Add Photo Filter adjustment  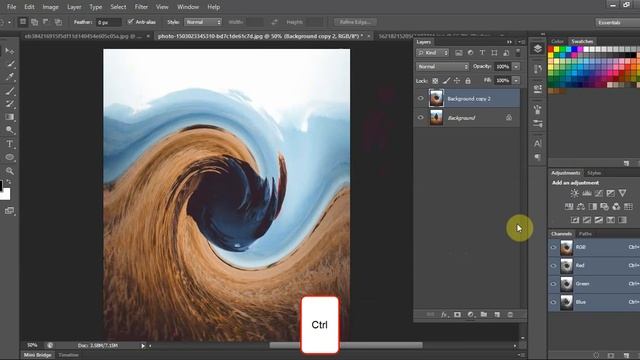coord(604,207)
